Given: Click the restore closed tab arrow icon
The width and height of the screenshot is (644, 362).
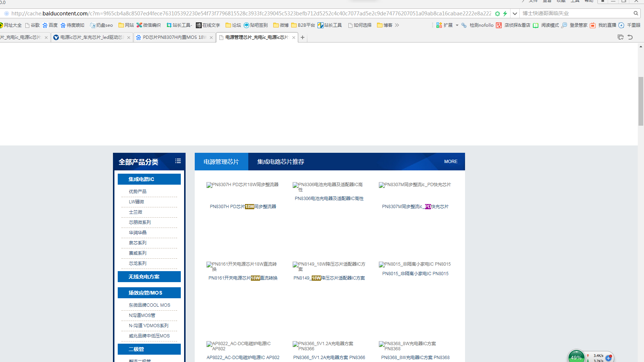Looking at the screenshot, I should tap(630, 37).
